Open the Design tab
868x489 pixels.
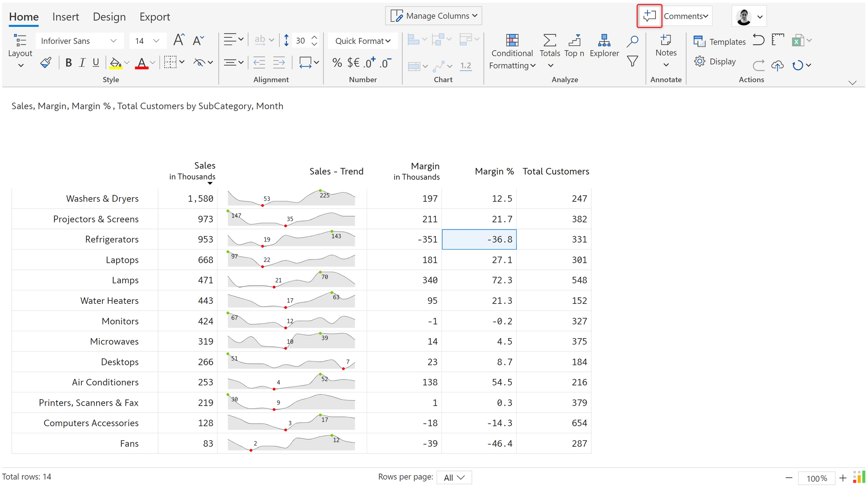click(109, 17)
